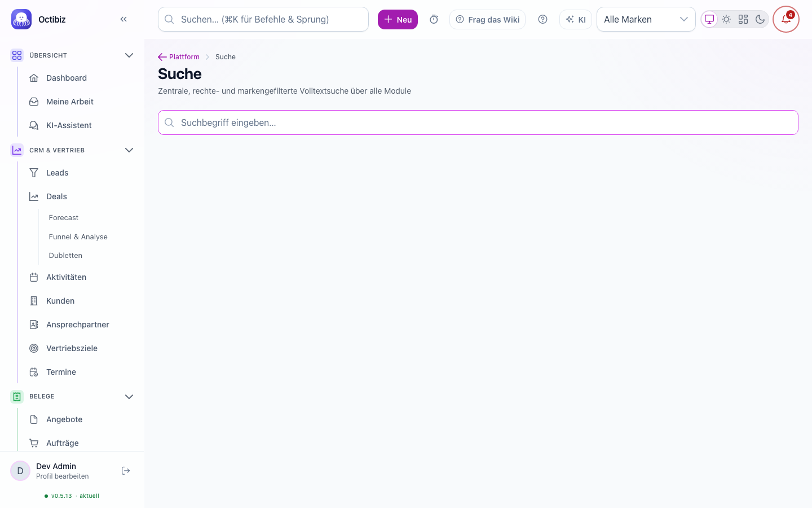812x508 pixels.
Task: Select system theme monitor icon
Action: click(x=709, y=19)
